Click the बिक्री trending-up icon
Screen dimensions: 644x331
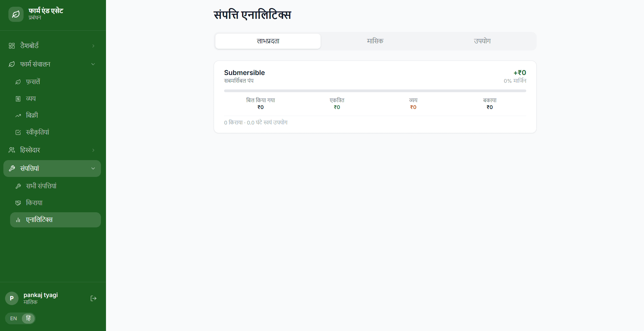coord(18,115)
